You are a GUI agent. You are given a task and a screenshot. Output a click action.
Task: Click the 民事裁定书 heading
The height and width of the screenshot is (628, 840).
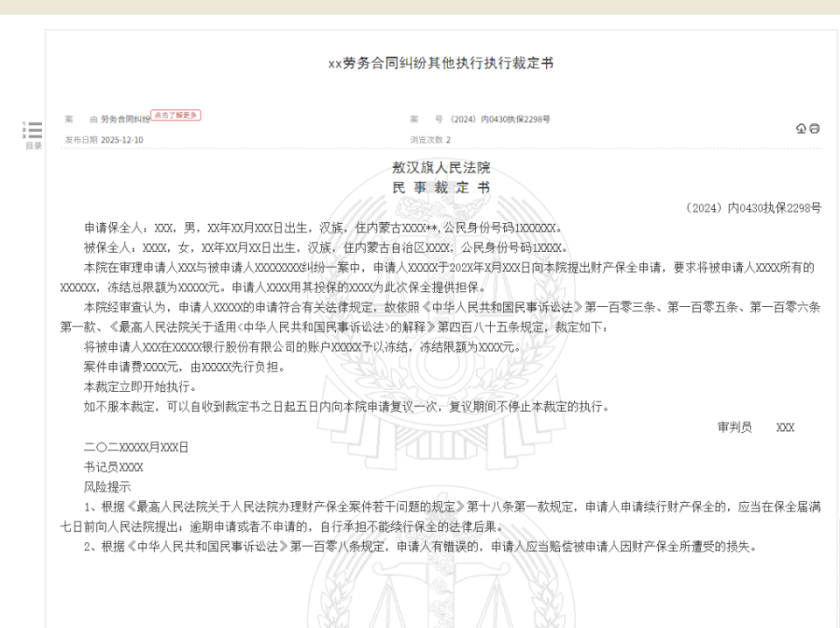point(440,186)
